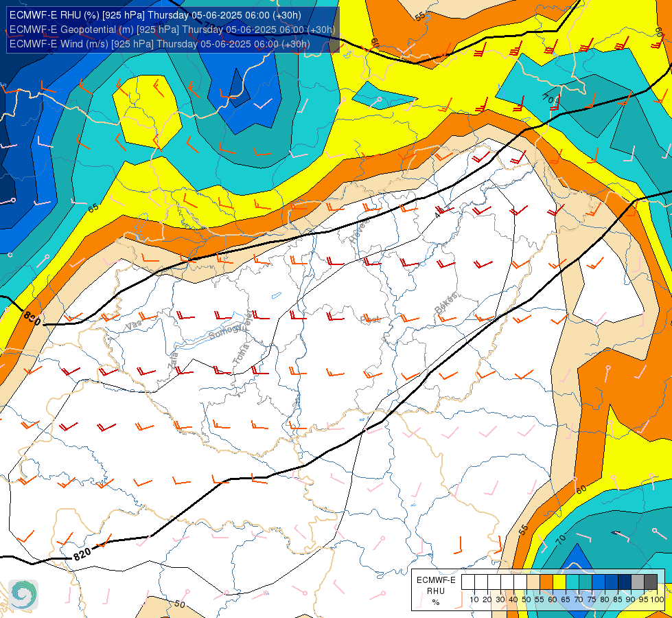Pick the medium blue 80–85 legend swatch
Image resolution: width=672 pixels, height=618 pixels.
click(x=612, y=582)
